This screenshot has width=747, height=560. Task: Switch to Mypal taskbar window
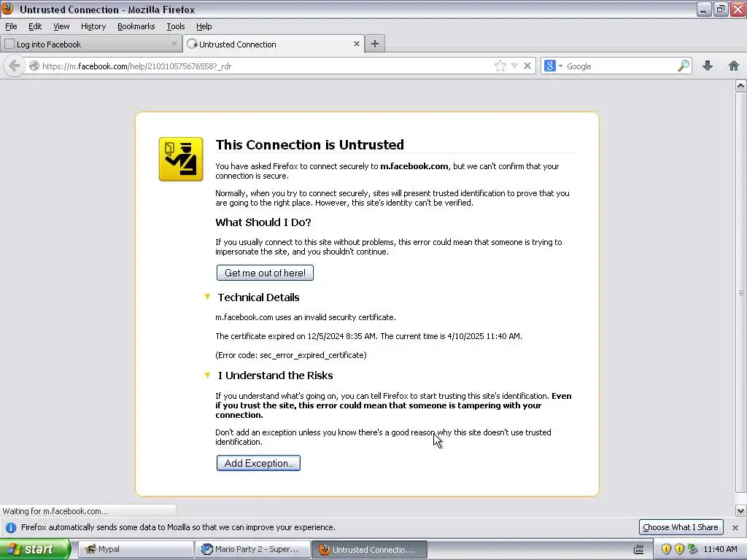(135, 549)
